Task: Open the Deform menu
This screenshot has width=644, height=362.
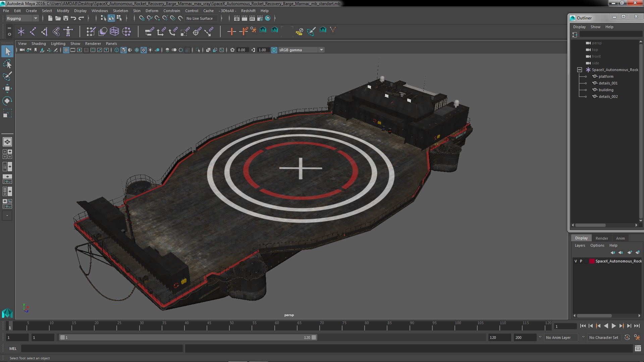Action: click(152, 11)
